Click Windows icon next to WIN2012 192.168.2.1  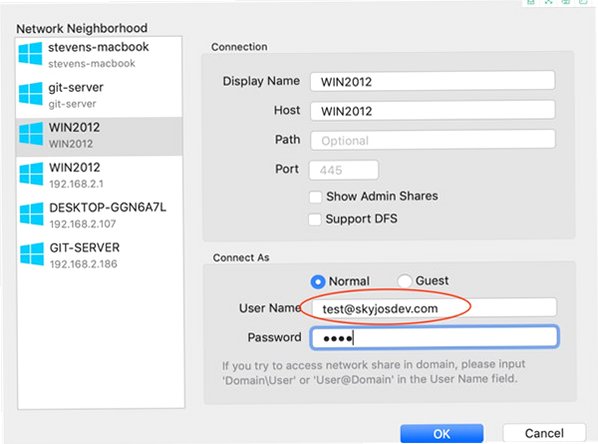click(x=31, y=174)
